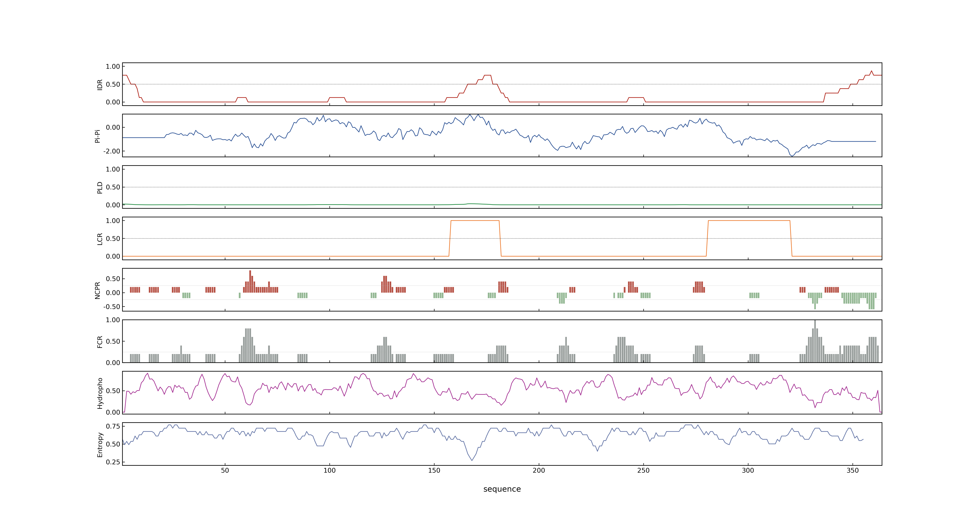Click the 0.50 tick on Hydropho axis
This screenshot has height=523, width=980.
[113, 391]
